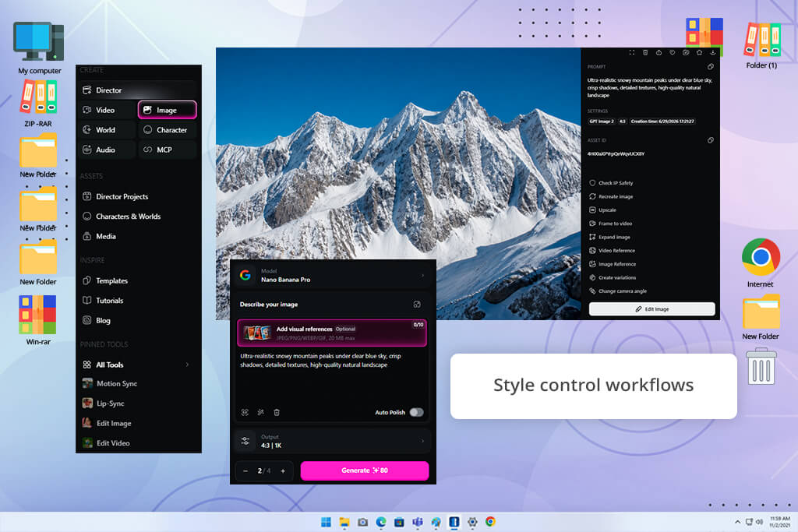The width and height of the screenshot is (798, 532).
Task: Click Create variations action
Action: [613, 278]
